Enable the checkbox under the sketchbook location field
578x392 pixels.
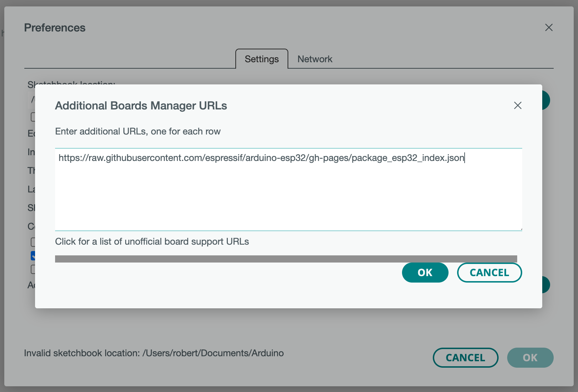pos(33,117)
